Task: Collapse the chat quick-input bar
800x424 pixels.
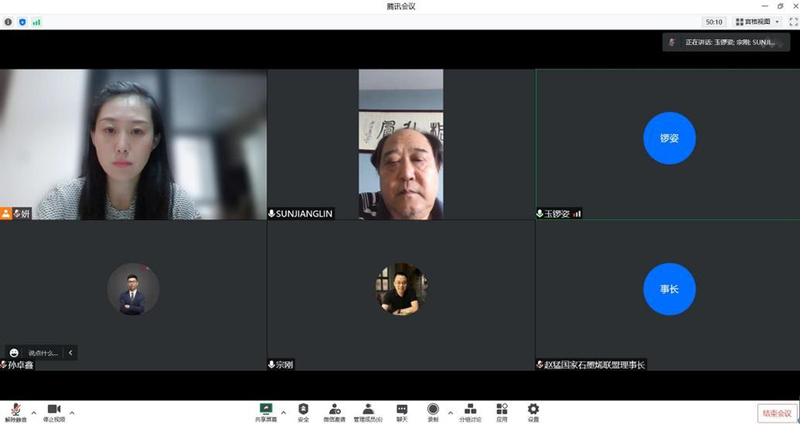Action: pos(70,353)
